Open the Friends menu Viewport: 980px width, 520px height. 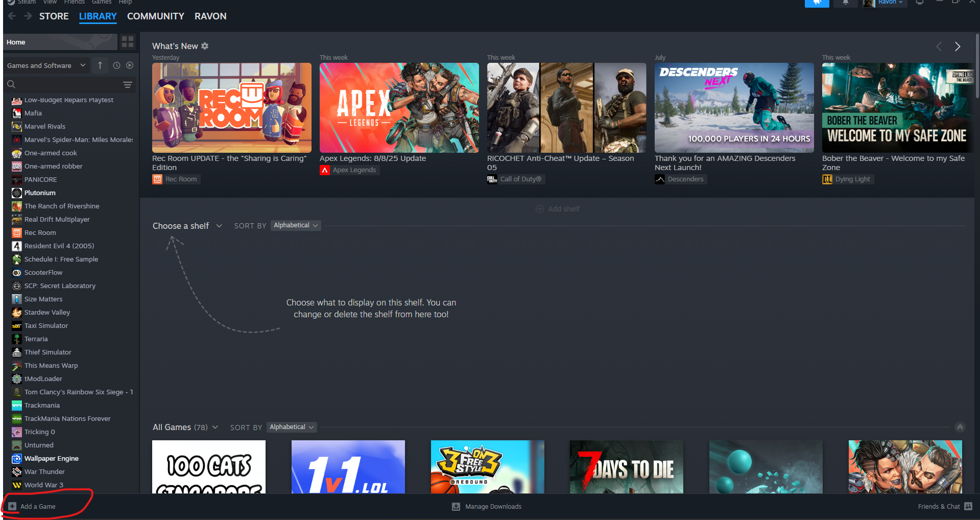pos(75,2)
